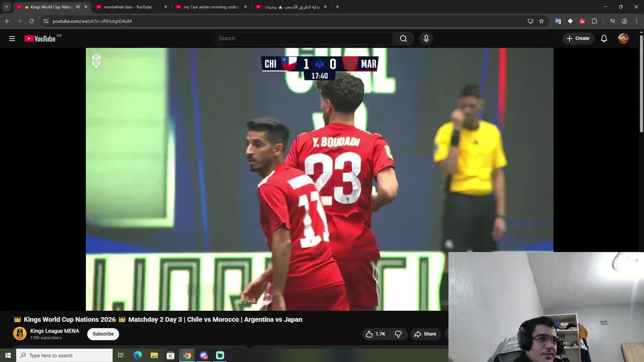Subscribe to Kings League MENA
The height and width of the screenshot is (362, 644).
tap(103, 334)
